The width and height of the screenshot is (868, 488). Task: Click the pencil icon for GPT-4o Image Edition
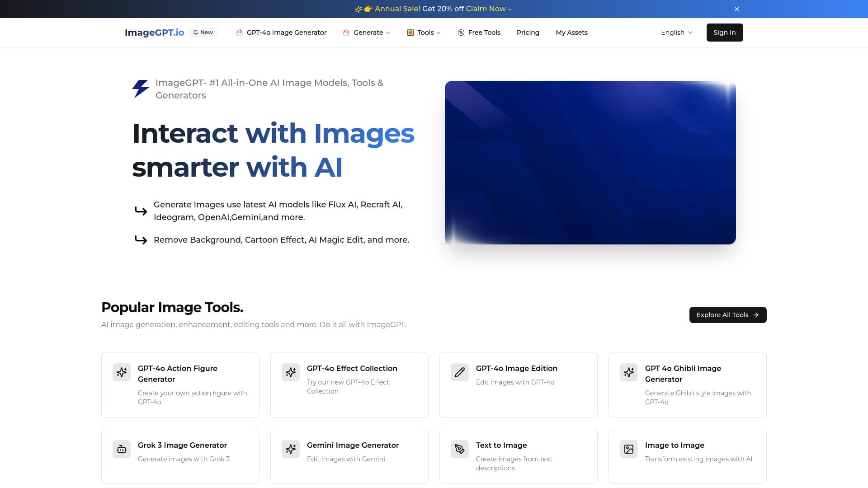460,372
